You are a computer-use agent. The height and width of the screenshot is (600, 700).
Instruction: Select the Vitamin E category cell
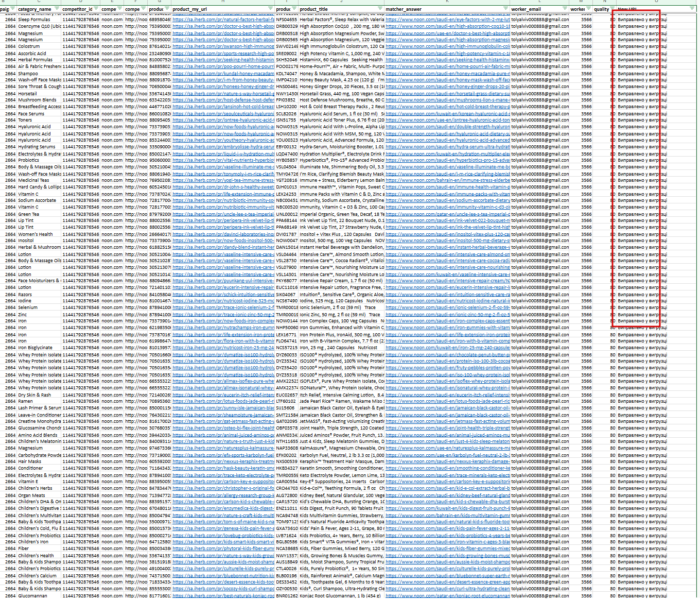39,482
